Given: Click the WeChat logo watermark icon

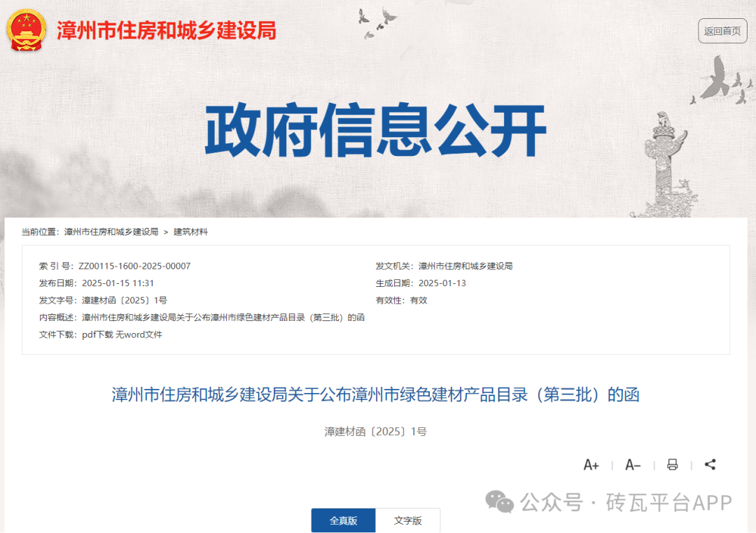Looking at the screenshot, I should coord(500,502).
